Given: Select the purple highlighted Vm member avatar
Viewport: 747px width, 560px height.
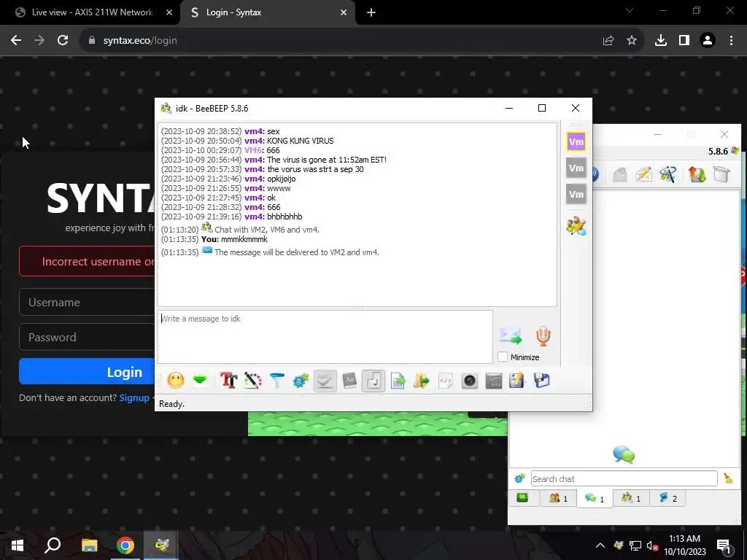Looking at the screenshot, I should [576, 142].
